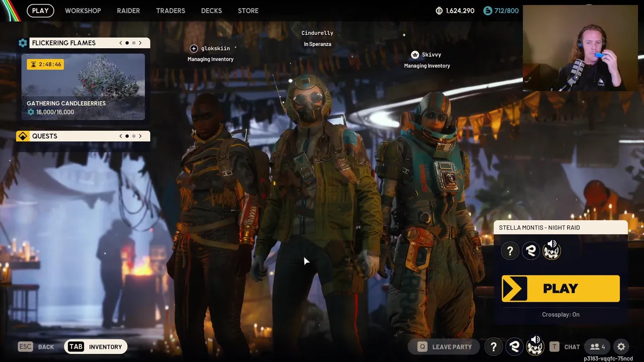Open the Chat with T key button
The width and height of the screenshot is (644, 362).
tap(565, 347)
